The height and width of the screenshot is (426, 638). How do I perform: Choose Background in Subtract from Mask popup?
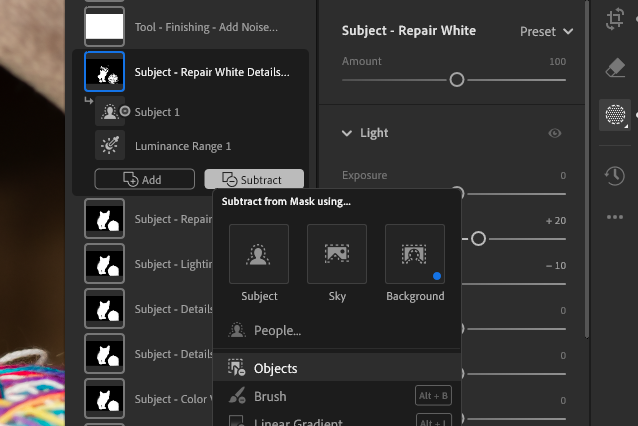coord(415,254)
